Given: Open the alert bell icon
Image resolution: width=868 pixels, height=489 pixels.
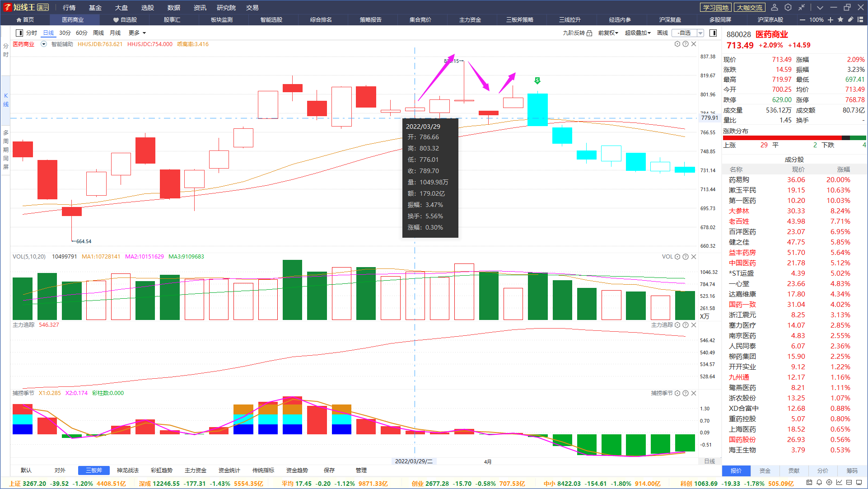Looking at the screenshot, I should (819, 483).
